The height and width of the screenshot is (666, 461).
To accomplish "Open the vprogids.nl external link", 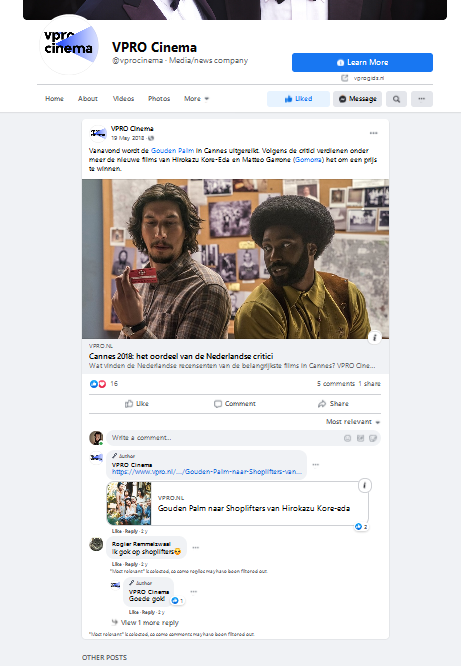I will [x=368, y=78].
